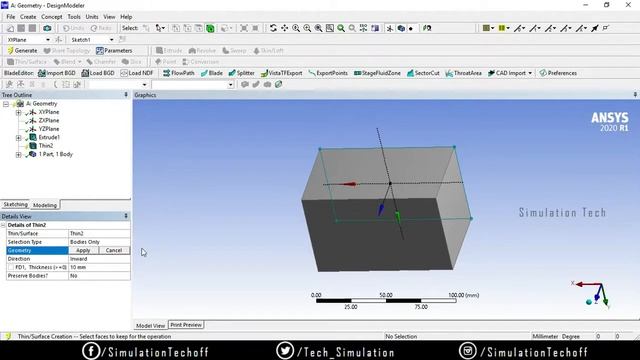Select Thin2 in the tree outline
The width and height of the screenshot is (640, 360).
point(46,146)
